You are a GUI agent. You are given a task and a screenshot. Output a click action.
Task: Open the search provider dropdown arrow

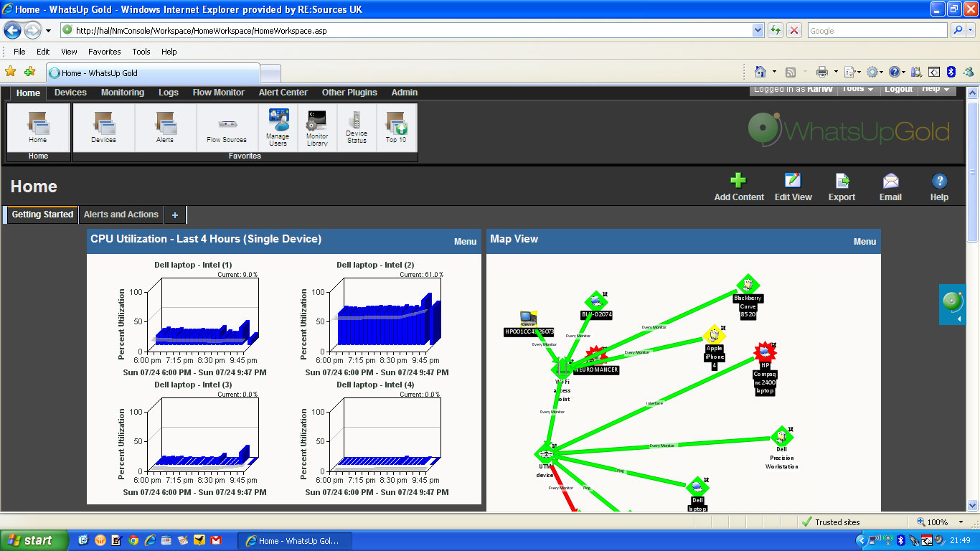point(971,30)
